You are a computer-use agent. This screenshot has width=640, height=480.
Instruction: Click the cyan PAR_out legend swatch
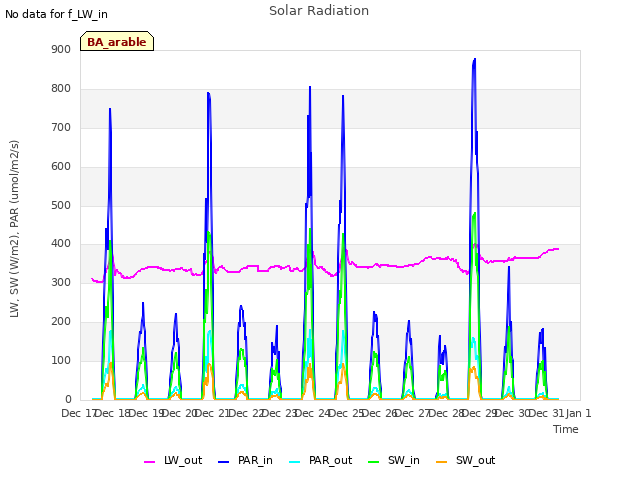coord(294,462)
